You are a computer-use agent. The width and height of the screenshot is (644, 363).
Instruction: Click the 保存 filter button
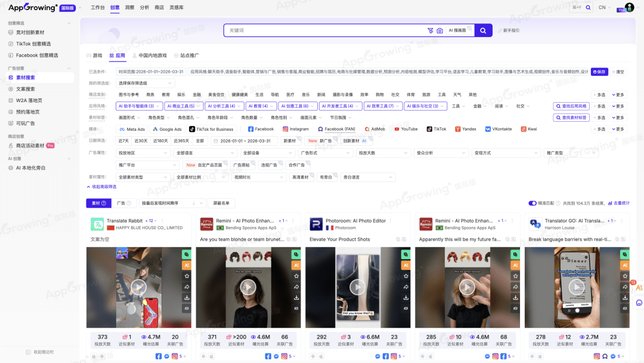point(599,72)
